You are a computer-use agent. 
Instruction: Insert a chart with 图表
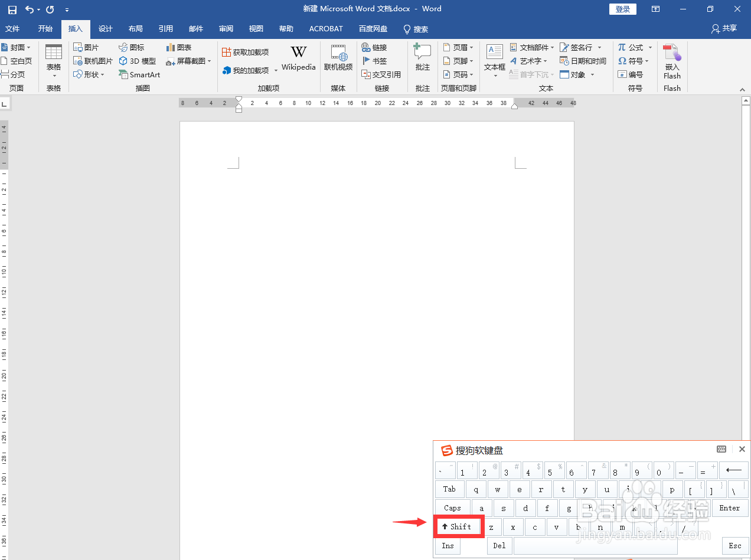179,47
